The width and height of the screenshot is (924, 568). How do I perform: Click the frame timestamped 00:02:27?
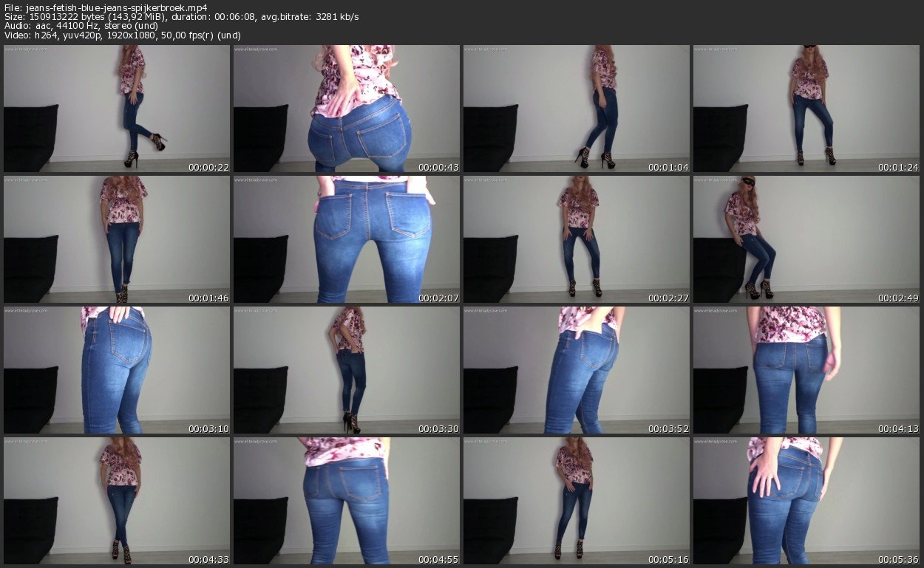577,239
